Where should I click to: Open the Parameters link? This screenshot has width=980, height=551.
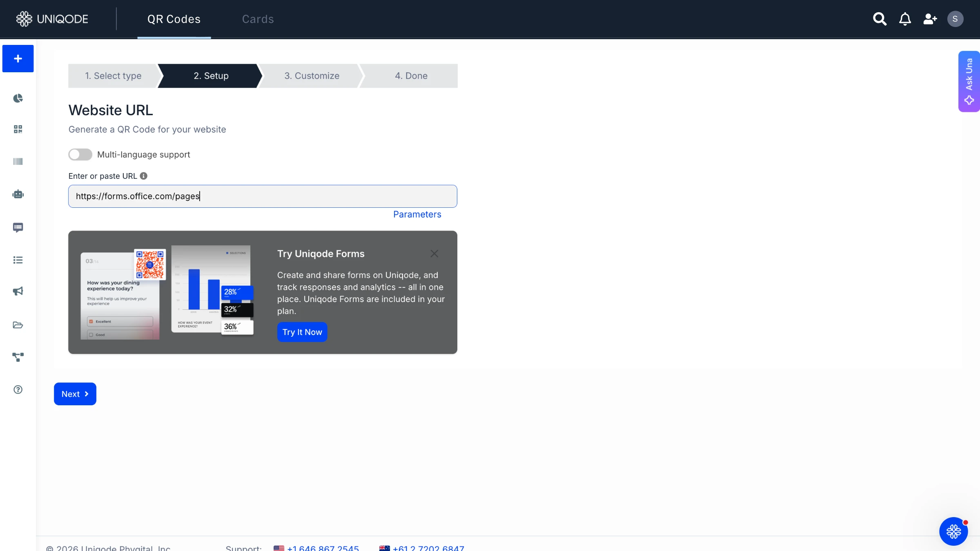(417, 215)
